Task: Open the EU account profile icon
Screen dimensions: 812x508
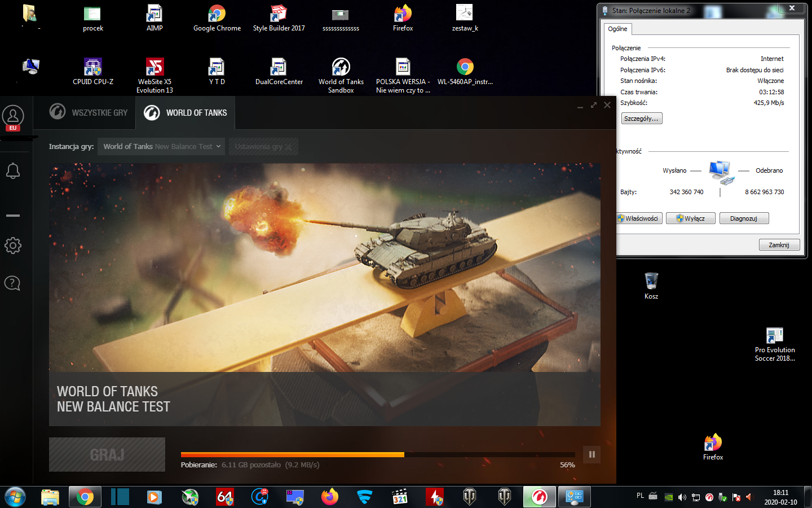Action: pyautogui.click(x=13, y=117)
